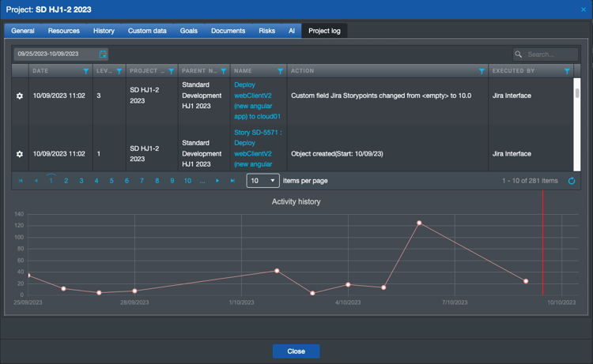The image size is (593, 364).
Task: Click the Action column filter icon
Action: pos(481,71)
